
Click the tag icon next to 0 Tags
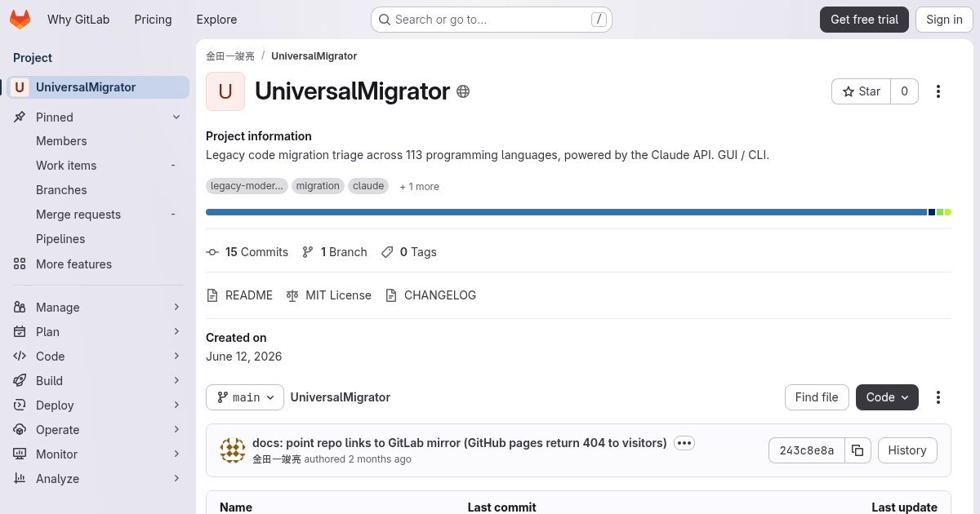coord(387,252)
